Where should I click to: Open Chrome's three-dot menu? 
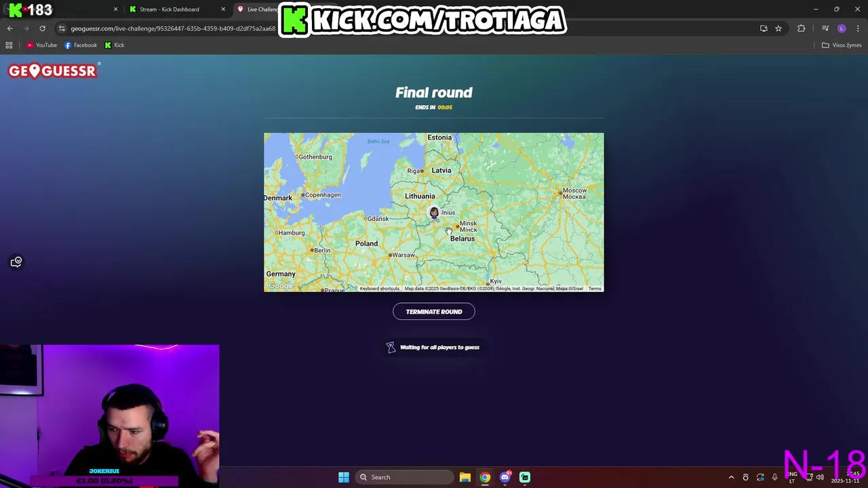coord(858,28)
